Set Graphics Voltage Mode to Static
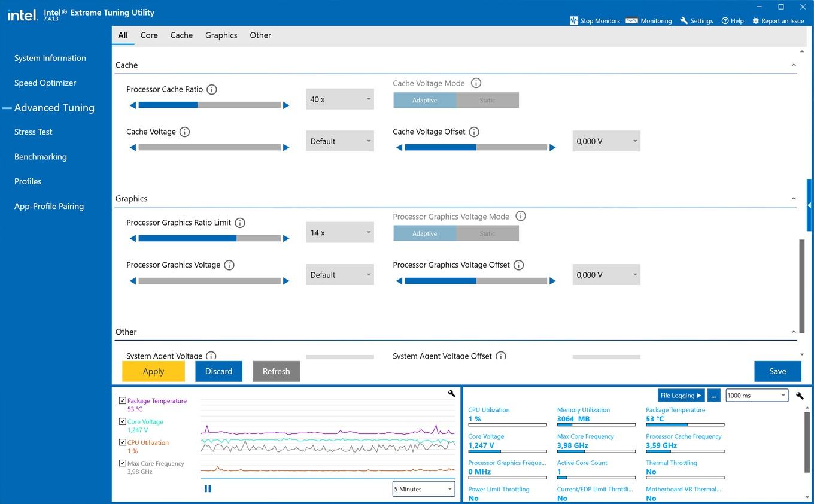The height and width of the screenshot is (504, 814). [x=487, y=233]
